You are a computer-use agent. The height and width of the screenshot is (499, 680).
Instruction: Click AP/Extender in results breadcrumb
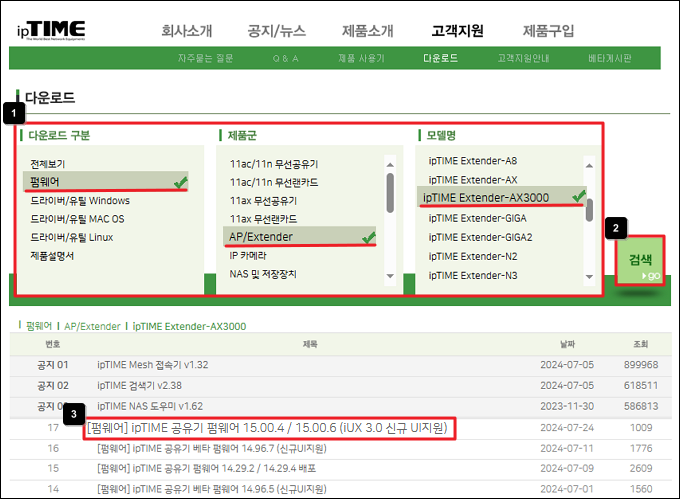92,326
